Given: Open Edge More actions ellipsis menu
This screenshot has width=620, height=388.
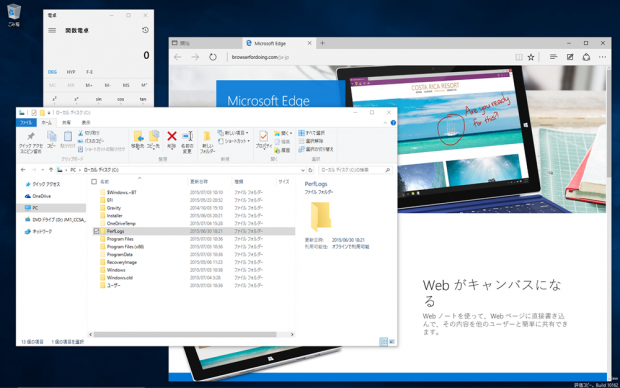Looking at the screenshot, I should (602, 57).
